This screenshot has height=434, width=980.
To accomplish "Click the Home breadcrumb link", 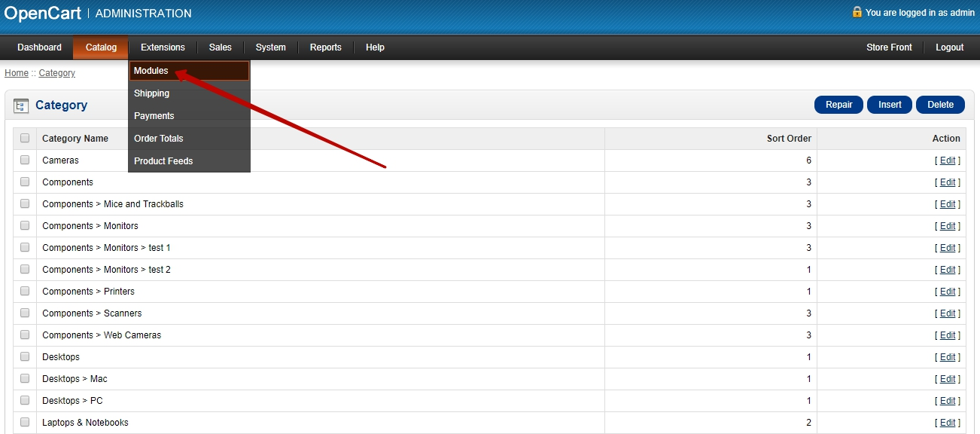I will [17, 73].
